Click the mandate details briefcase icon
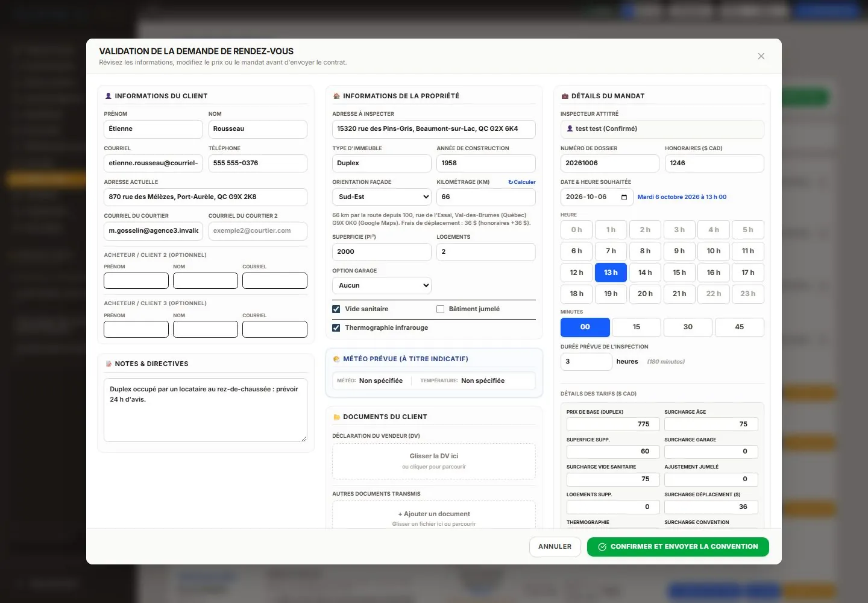Viewport: 868px width, 603px height. [565, 96]
